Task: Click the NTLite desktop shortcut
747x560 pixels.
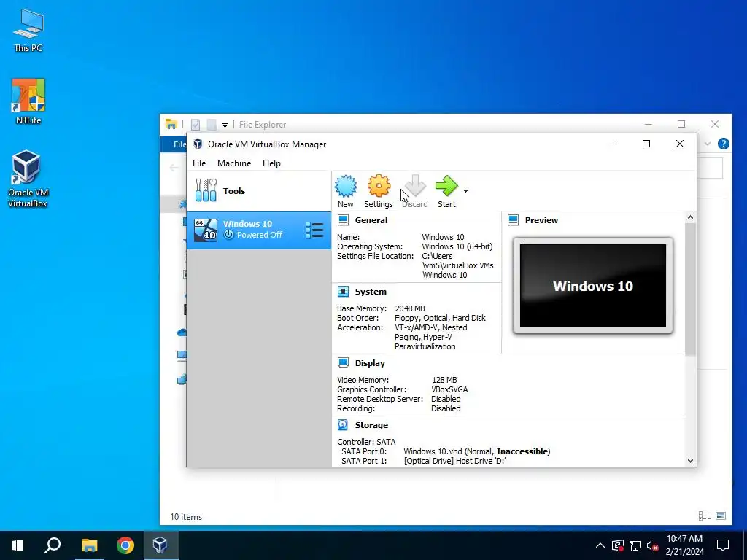Action: click(28, 101)
